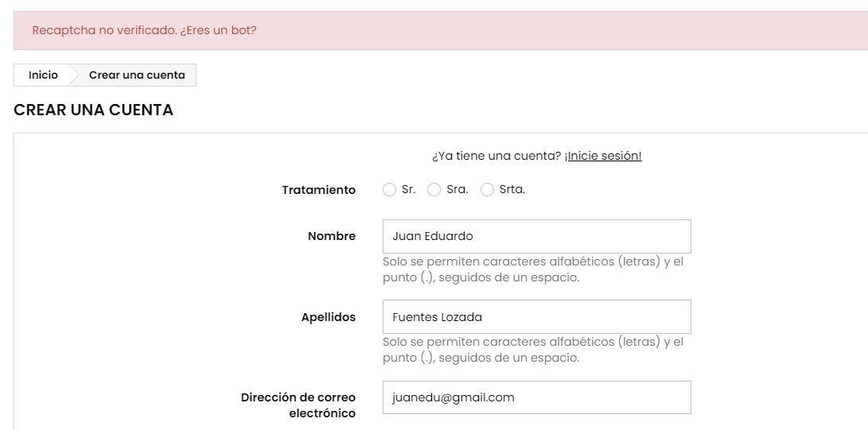Focus the email field showing juanedu@gmail.com
The height and width of the screenshot is (430, 868).
click(x=536, y=397)
